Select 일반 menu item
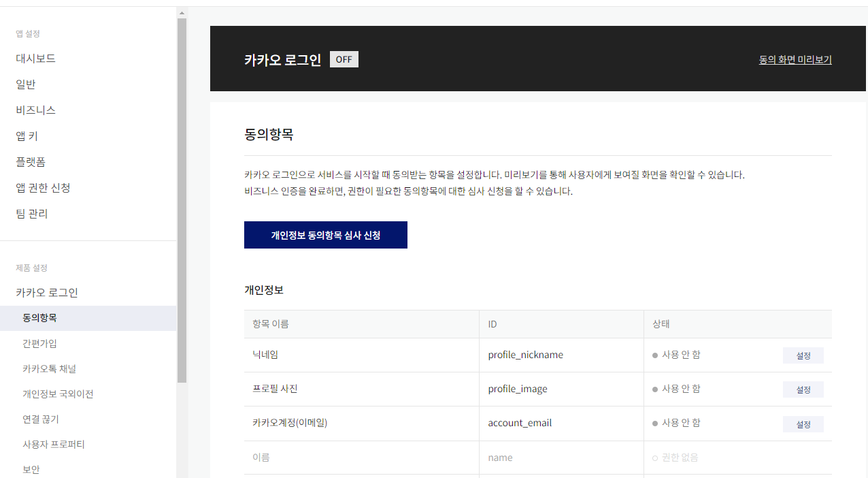The height and width of the screenshot is (478, 868). pos(26,84)
